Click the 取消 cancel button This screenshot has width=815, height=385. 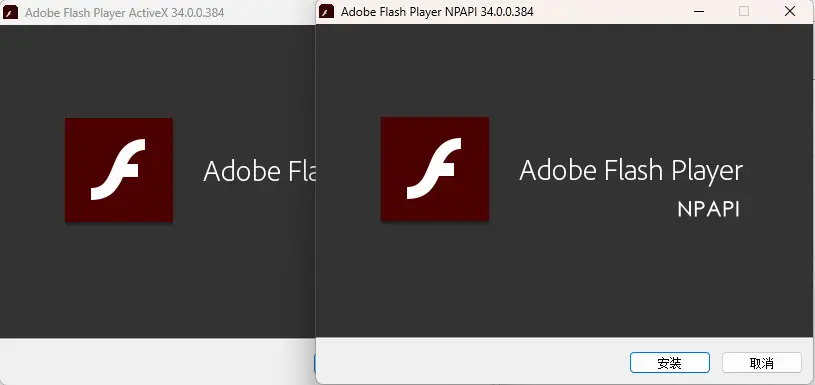click(x=761, y=363)
